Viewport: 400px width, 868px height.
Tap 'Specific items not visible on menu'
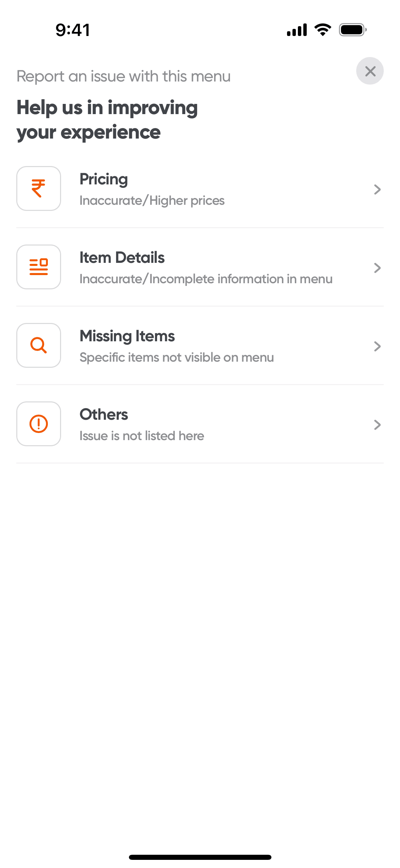click(177, 358)
